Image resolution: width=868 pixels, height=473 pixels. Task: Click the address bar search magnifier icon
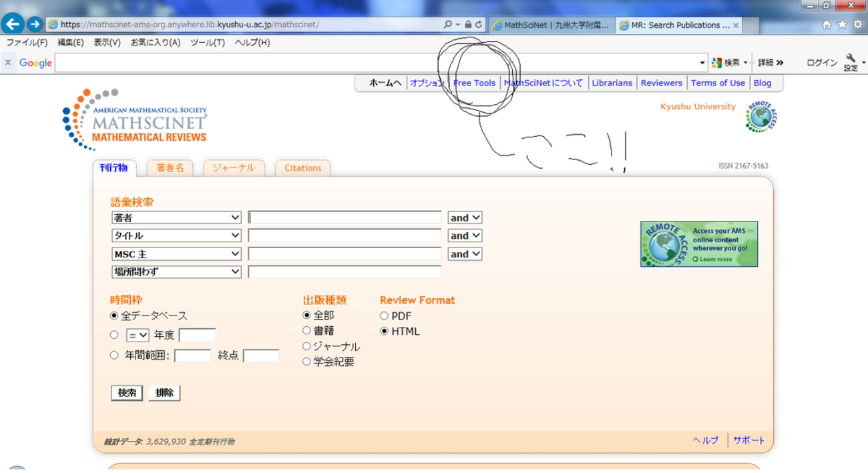pyautogui.click(x=448, y=25)
